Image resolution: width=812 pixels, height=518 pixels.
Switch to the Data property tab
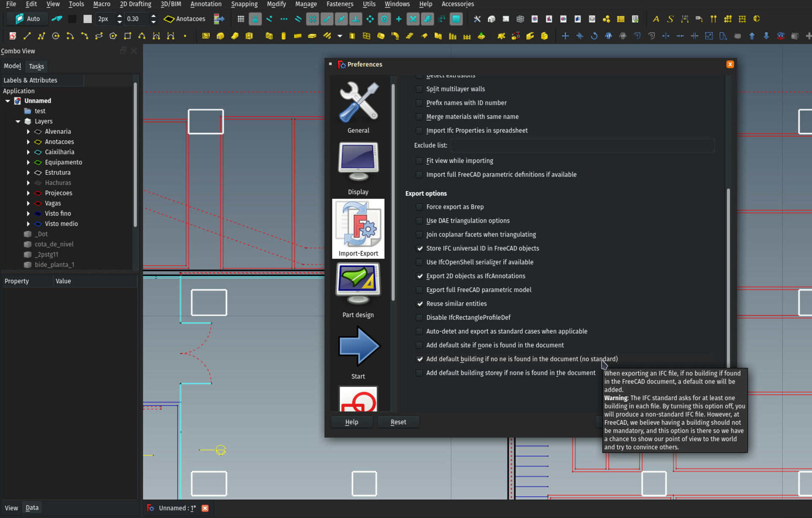tap(32, 508)
